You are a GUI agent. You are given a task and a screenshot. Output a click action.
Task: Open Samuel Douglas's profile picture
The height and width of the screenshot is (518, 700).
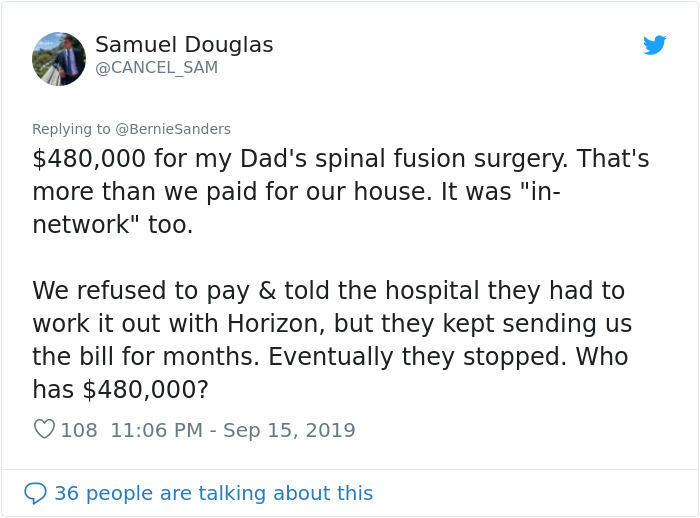click(x=59, y=59)
